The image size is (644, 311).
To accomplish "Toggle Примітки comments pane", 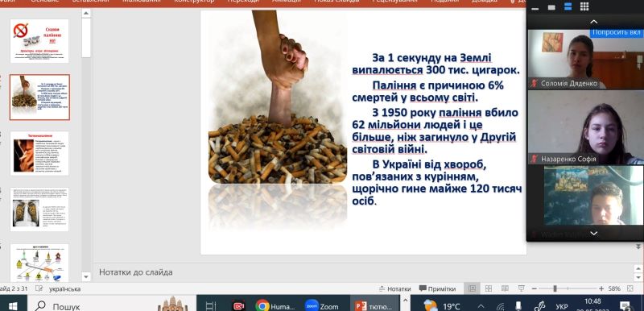I will click(x=437, y=288).
